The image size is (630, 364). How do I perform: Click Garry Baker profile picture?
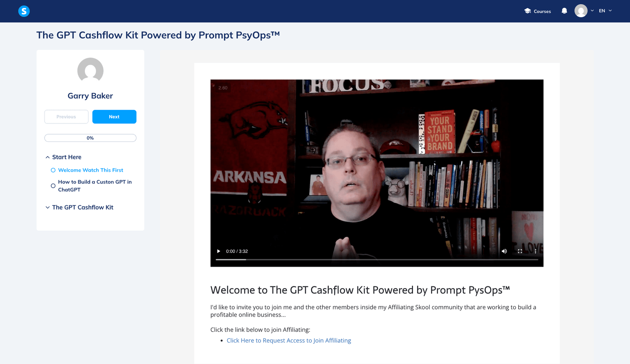[90, 71]
